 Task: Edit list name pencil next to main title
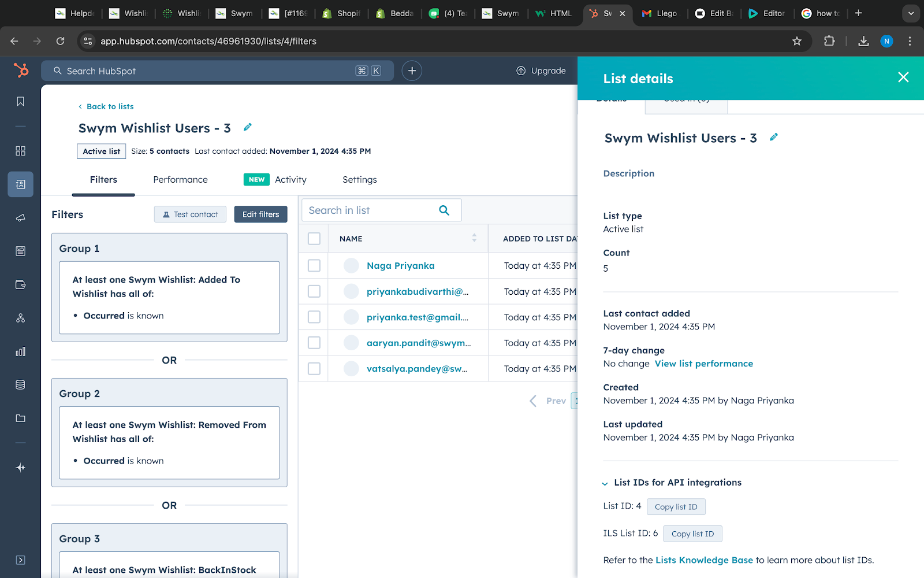248,127
